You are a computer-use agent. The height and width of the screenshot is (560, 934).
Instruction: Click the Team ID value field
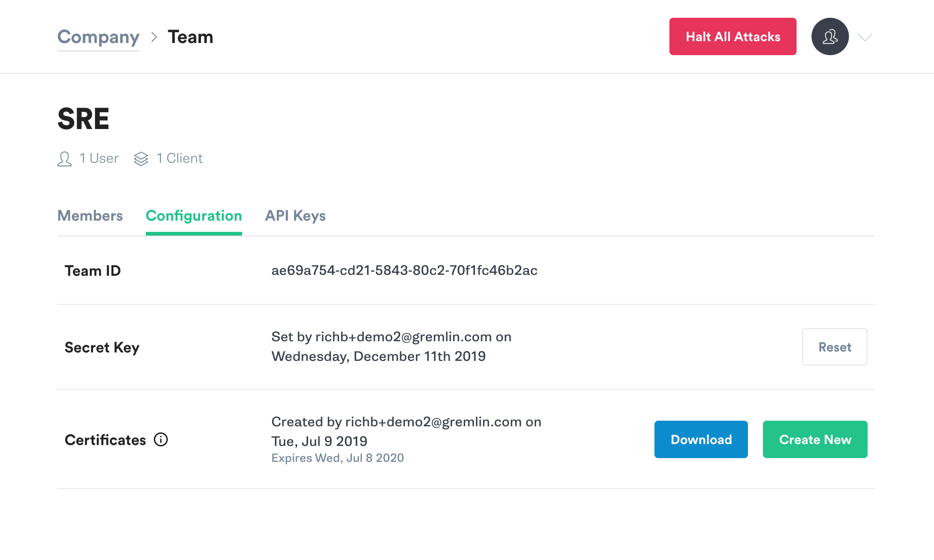coord(405,270)
